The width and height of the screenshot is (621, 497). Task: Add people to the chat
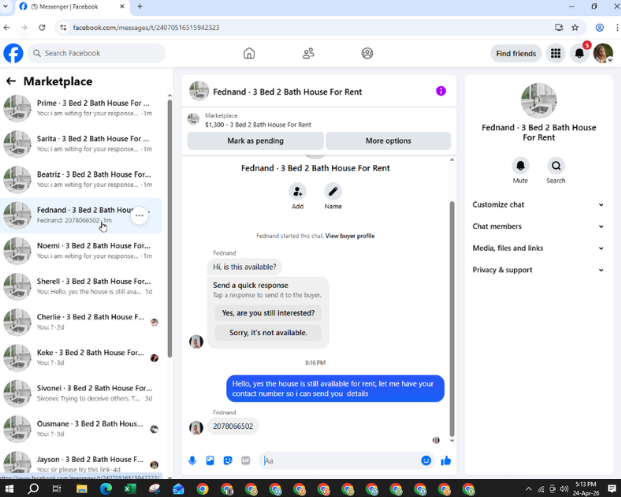pos(297,192)
